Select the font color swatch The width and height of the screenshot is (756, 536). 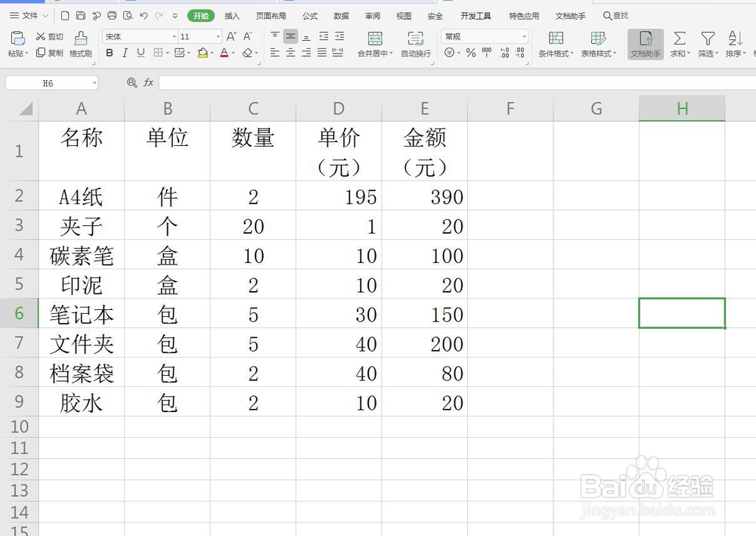pyautogui.click(x=225, y=54)
